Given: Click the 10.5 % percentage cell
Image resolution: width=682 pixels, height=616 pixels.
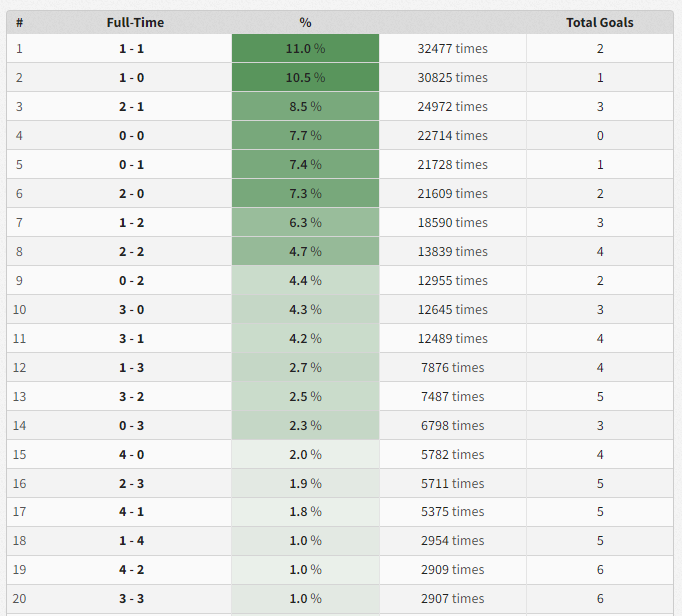Looking at the screenshot, I should [x=305, y=77].
